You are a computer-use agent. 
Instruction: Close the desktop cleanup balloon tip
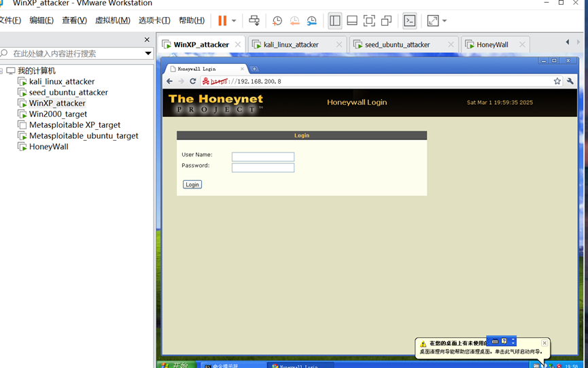[544, 343]
